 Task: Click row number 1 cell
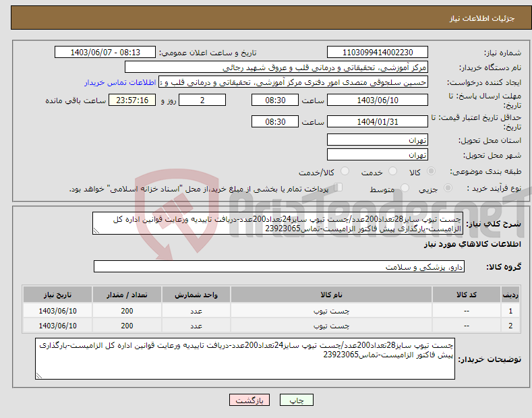click(510, 311)
